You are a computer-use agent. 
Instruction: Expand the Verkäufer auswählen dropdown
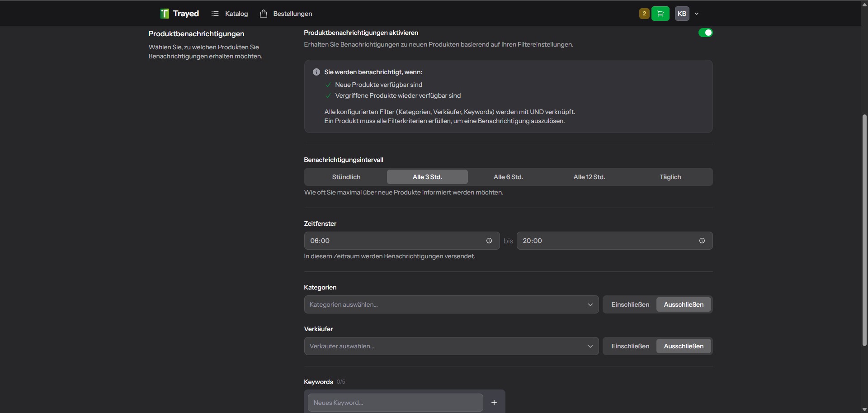[451, 346]
